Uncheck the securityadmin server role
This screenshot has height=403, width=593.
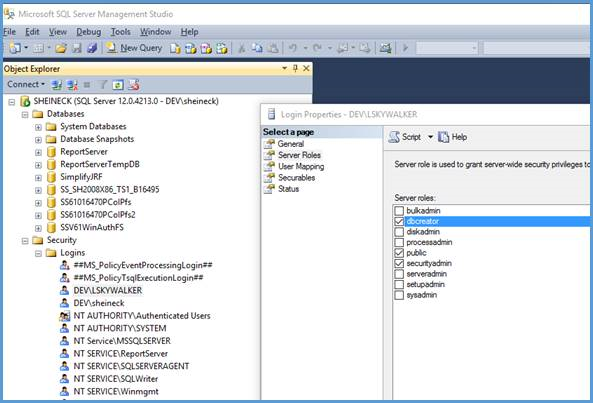(x=399, y=263)
